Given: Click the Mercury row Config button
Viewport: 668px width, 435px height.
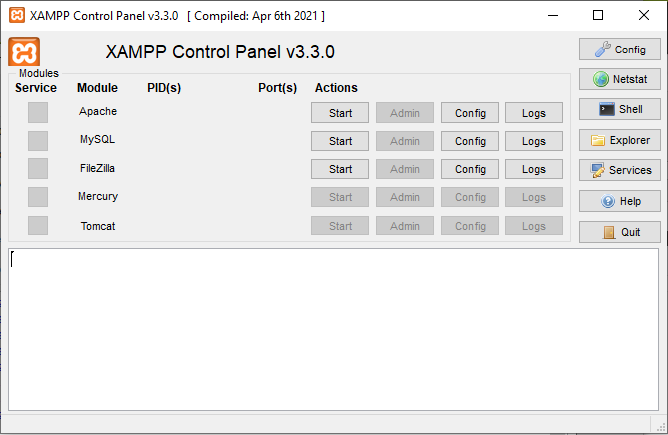Looking at the screenshot, I should (470, 197).
